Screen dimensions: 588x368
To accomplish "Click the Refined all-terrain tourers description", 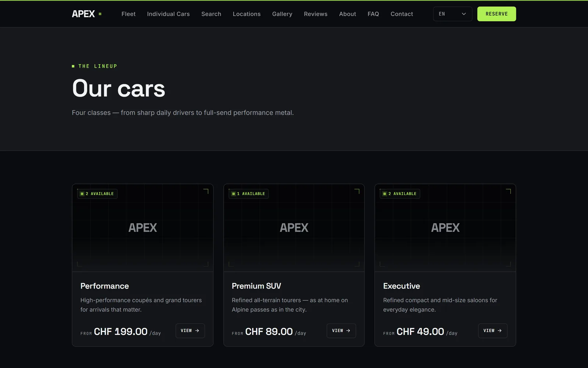I will 290,305.
